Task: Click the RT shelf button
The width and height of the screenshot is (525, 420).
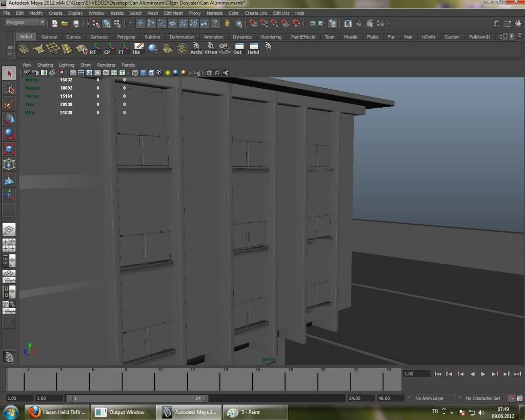Action: click(x=94, y=49)
